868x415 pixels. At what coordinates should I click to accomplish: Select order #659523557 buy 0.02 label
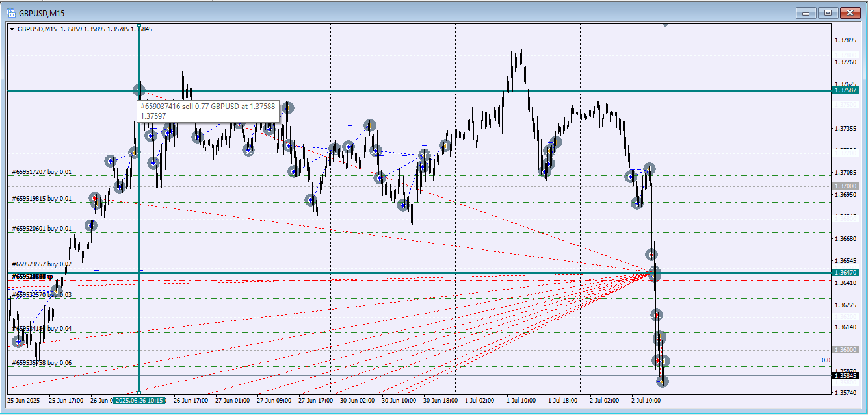point(42,264)
